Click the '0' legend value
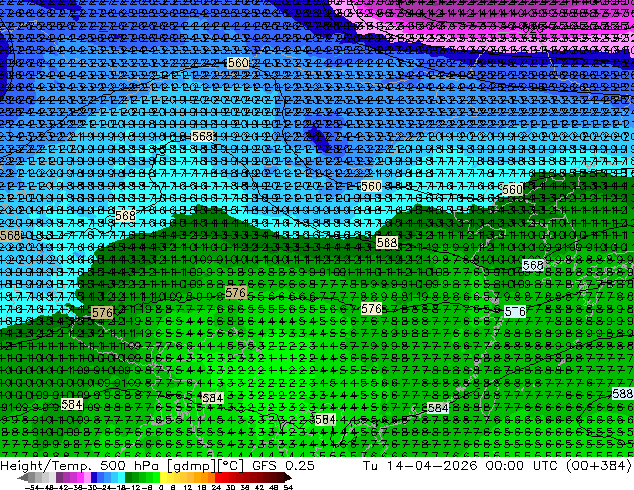634x490 pixels. [x=161, y=487]
